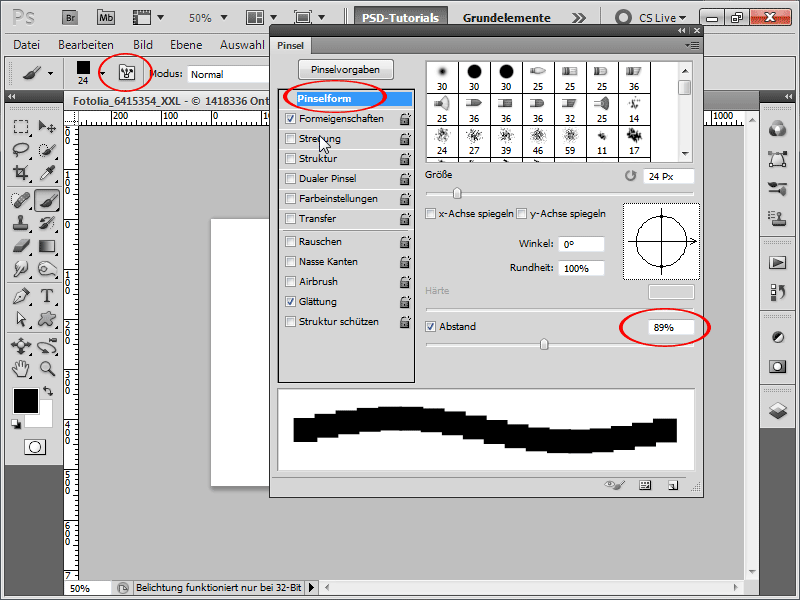Select the Pinselform section
800x600 pixels.
(x=347, y=98)
